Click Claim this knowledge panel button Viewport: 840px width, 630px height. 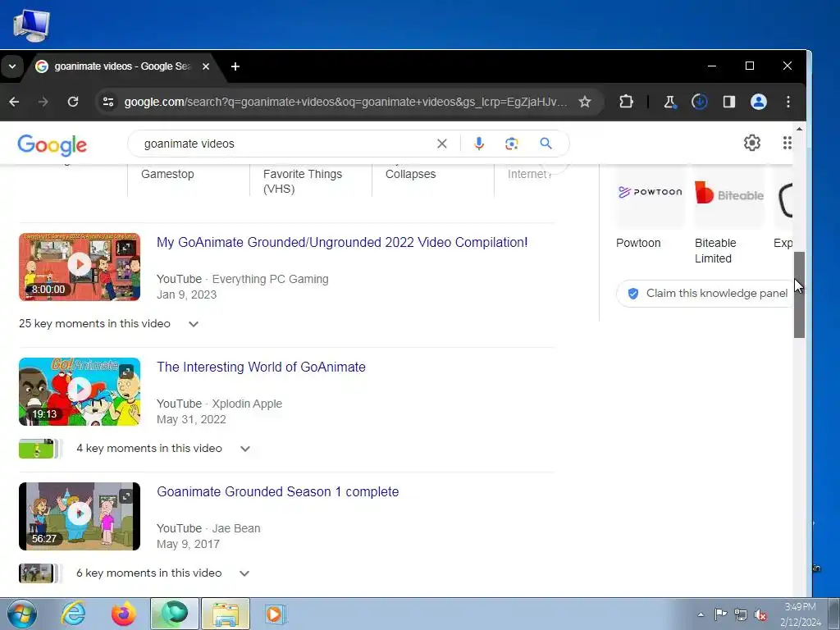coord(705,294)
